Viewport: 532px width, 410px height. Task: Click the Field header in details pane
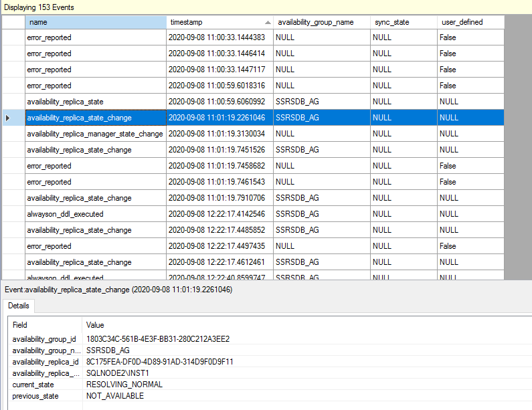pyautogui.click(x=20, y=324)
